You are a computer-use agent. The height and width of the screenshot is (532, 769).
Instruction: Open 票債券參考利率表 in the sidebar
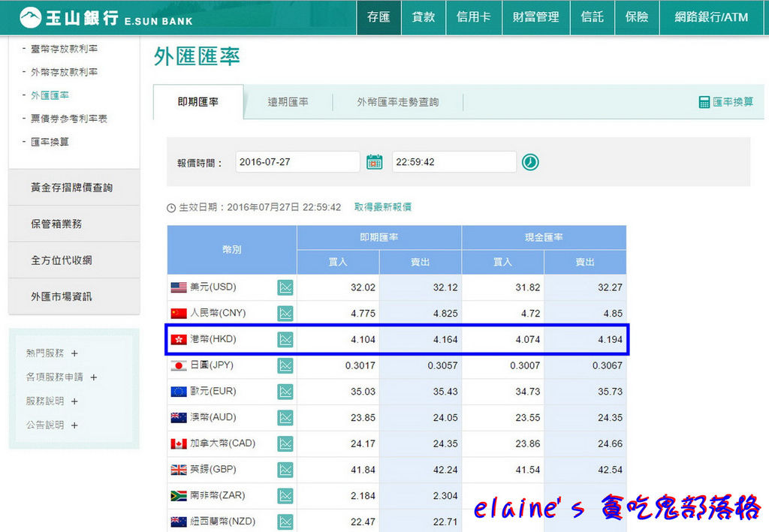(68, 119)
